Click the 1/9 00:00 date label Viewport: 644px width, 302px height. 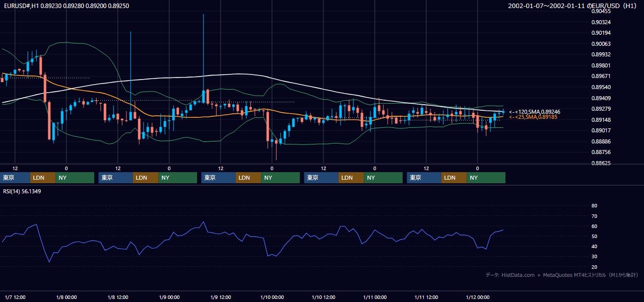(169, 297)
